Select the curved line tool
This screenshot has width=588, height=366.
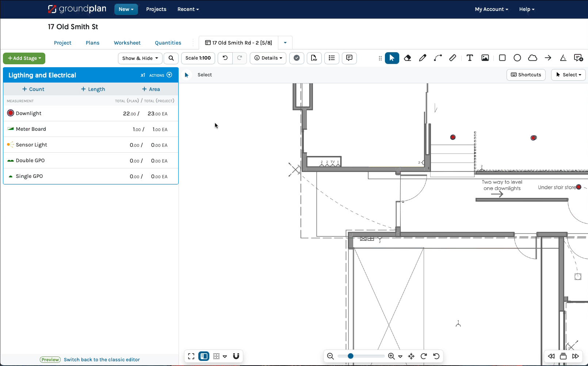click(438, 58)
